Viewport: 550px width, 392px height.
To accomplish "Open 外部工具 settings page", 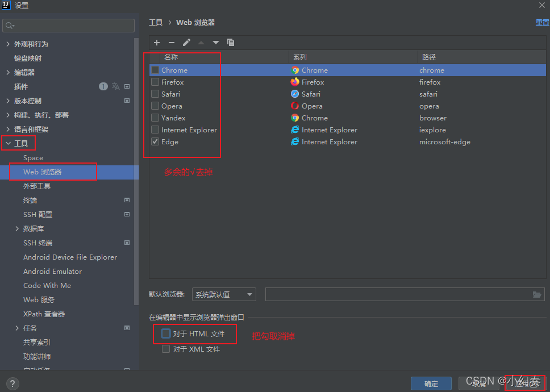I will point(37,186).
